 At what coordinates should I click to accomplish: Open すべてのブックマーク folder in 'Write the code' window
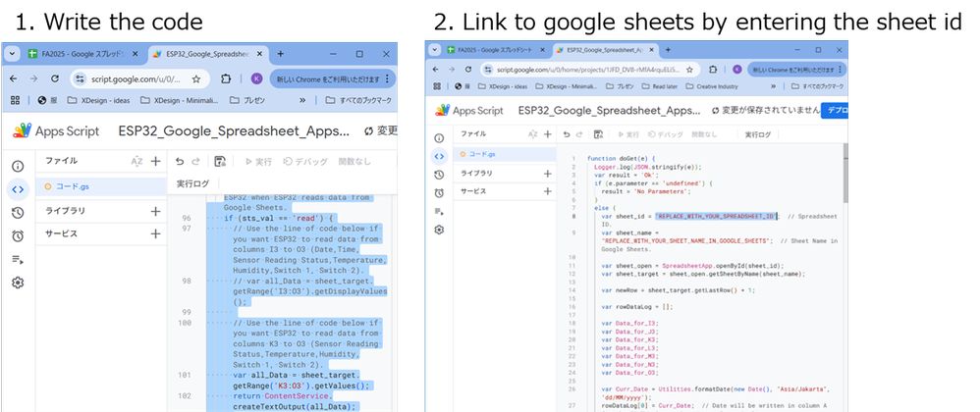(x=358, y=100)
